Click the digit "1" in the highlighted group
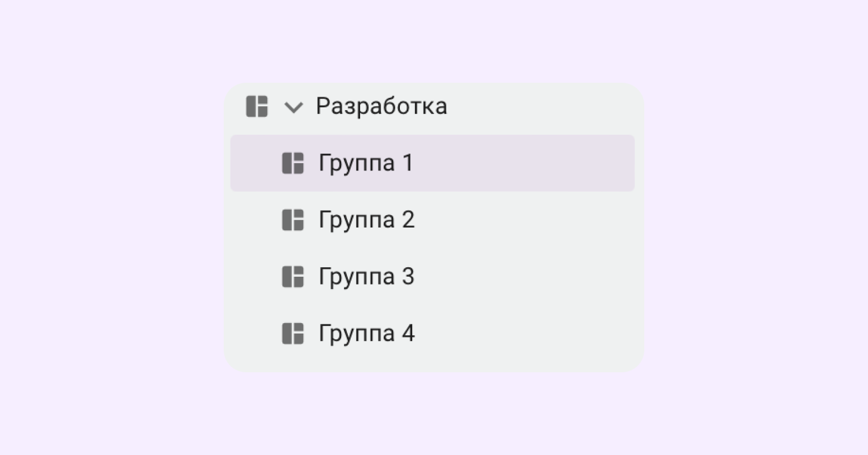Screen dimensions: 868x455 click(x=407, y=163)
